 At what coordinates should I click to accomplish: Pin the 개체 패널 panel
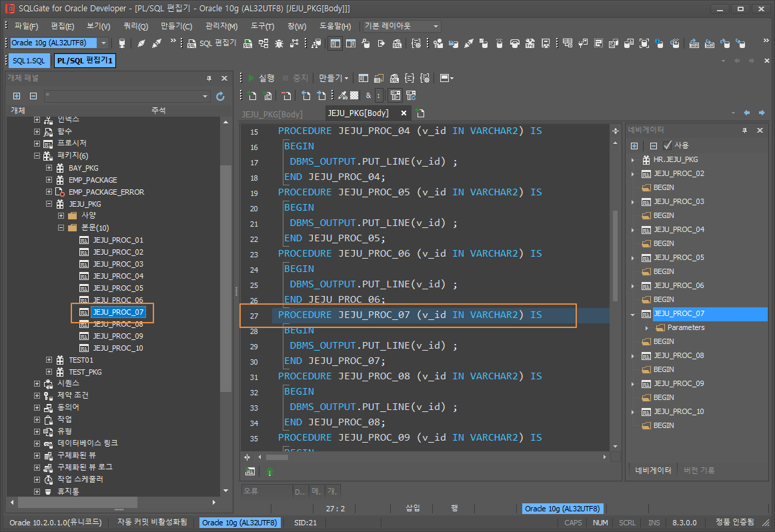209,78
